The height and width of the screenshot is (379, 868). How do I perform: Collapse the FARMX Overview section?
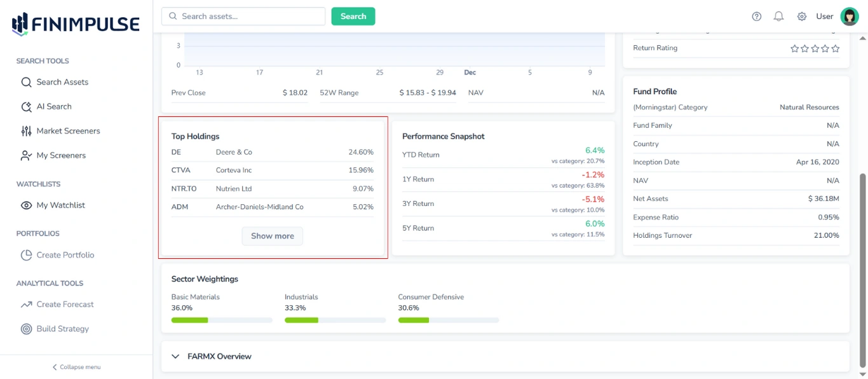pyautogui.click(x=175, y=357)
